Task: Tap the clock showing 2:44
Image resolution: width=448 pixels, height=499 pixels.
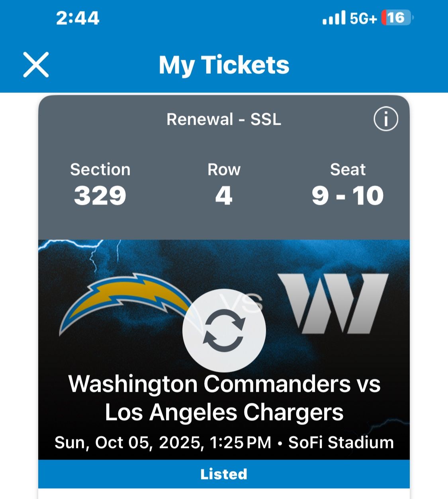Action: (x=78, y=18)
